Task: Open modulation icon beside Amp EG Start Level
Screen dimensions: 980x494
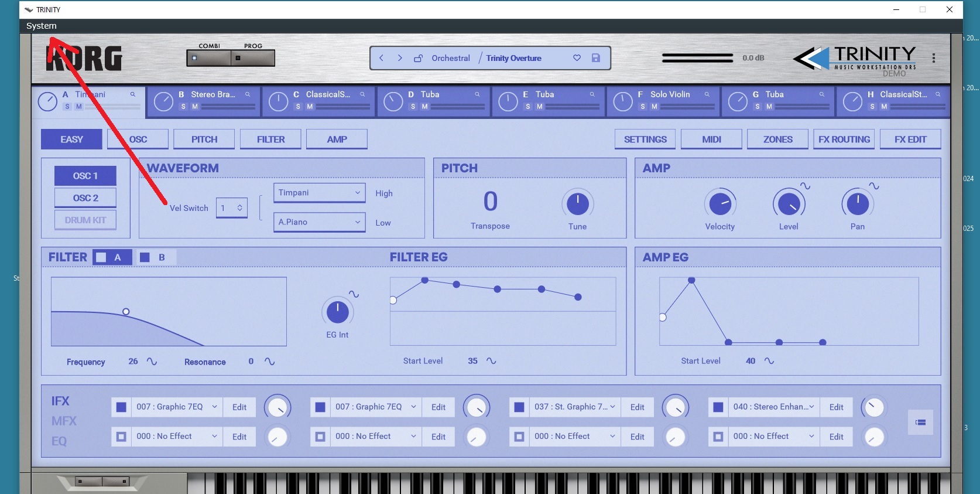Action: point(769,361)
